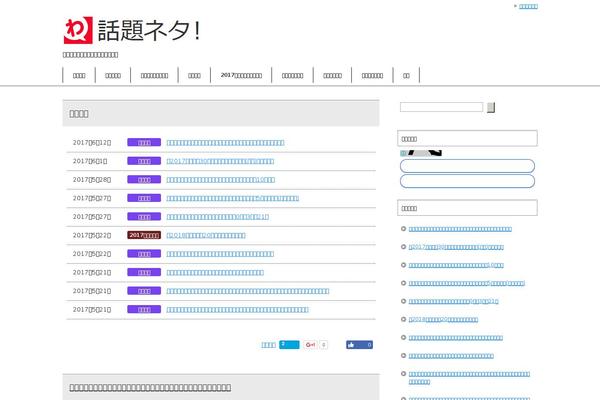
Task: Open the article link beginning with 2018 in the main list
Action: [x=206, y=235]
